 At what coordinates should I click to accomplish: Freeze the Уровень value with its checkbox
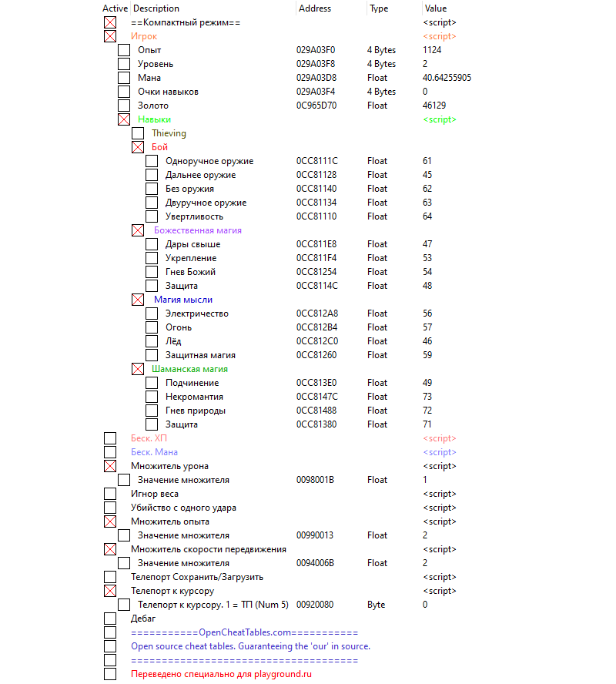[124, 64]
